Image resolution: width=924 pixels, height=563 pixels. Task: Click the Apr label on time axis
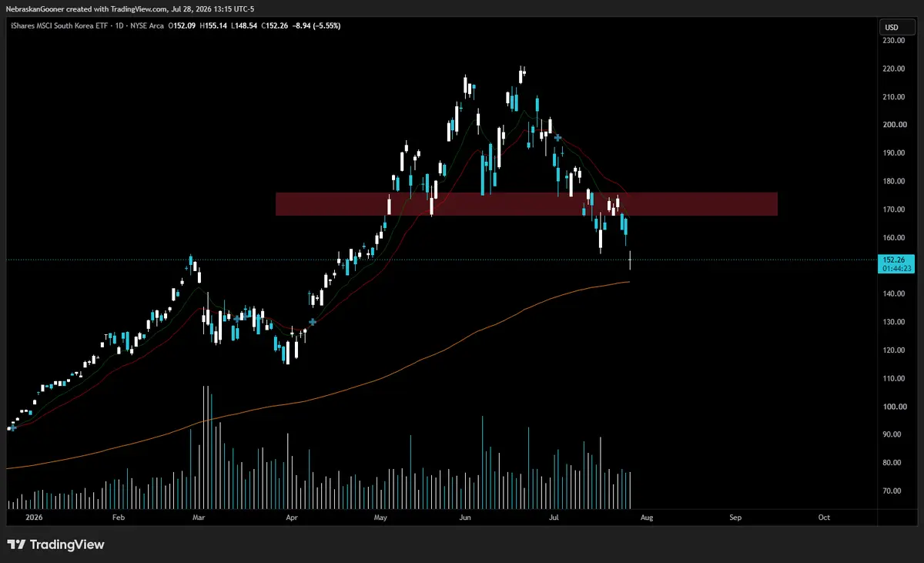tap(292, 518)
